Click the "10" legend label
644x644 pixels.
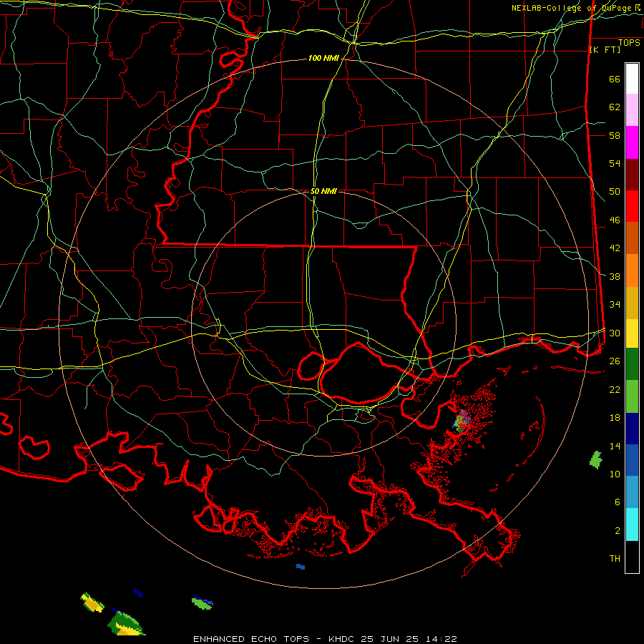615,474
